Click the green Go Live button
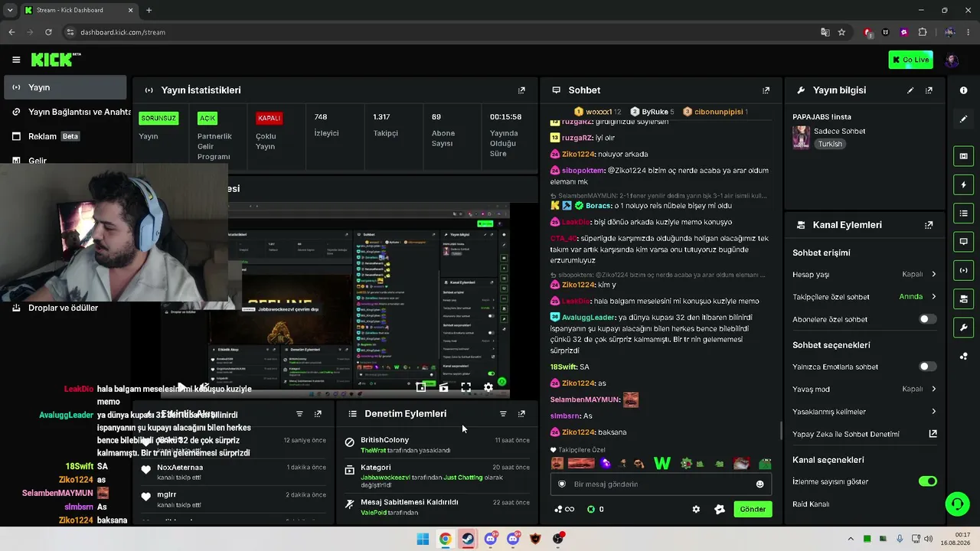 pyautogui.click(x=910, y=60)
